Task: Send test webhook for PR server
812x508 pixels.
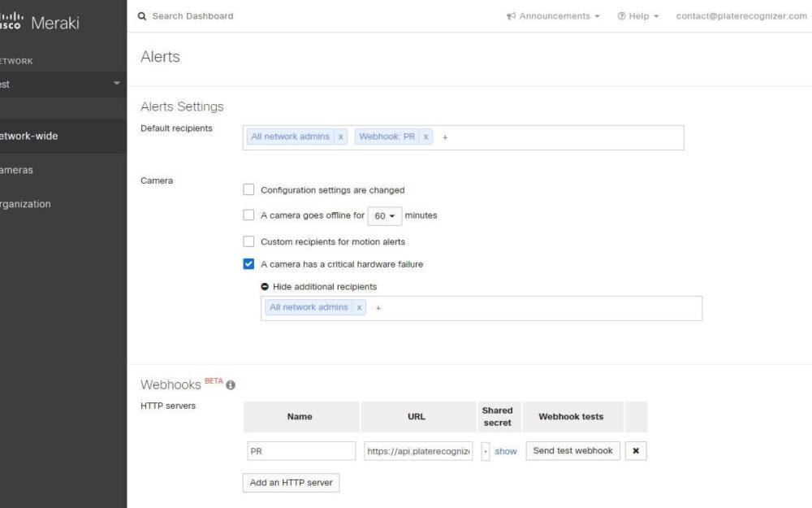Action: click(572, 451)
